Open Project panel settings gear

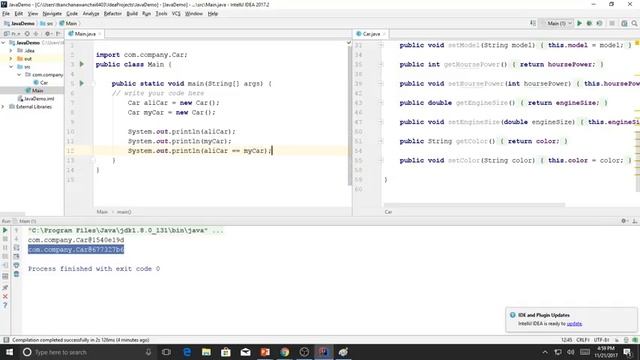[48, 34]
